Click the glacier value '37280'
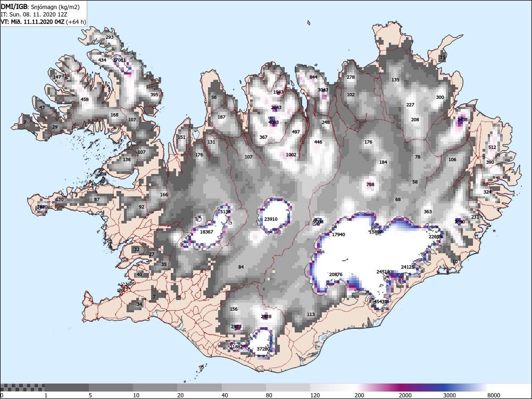 (x=263, y=349)
